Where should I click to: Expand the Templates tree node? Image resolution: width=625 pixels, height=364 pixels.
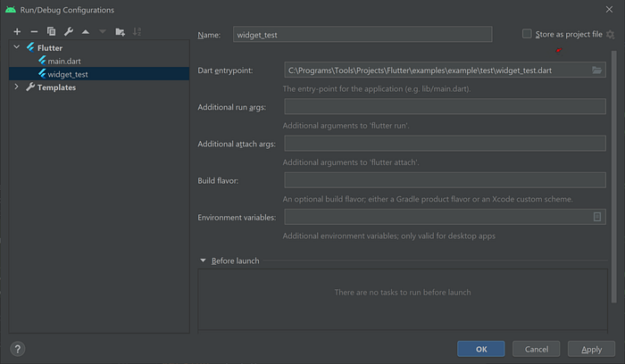point(17,87)
